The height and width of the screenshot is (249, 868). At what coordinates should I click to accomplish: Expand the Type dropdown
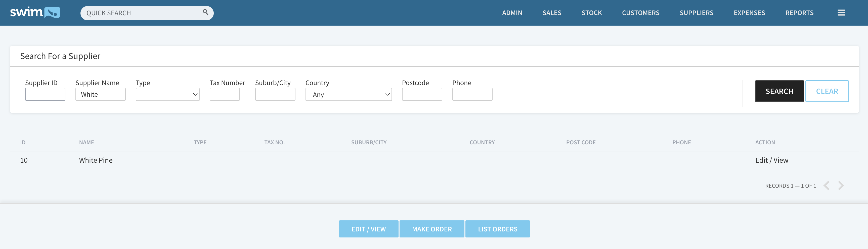tap(167, 95)
